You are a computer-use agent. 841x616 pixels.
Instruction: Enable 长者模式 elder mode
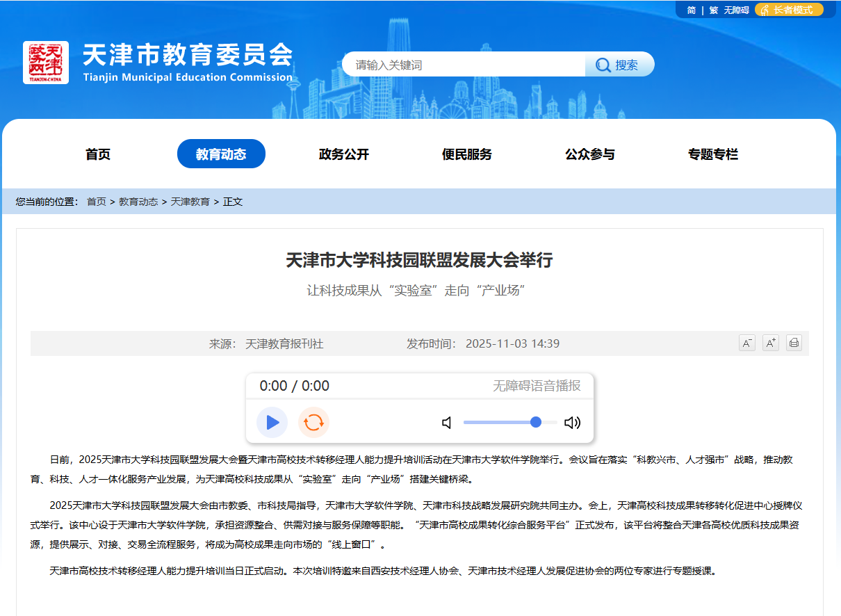[790, 10]
